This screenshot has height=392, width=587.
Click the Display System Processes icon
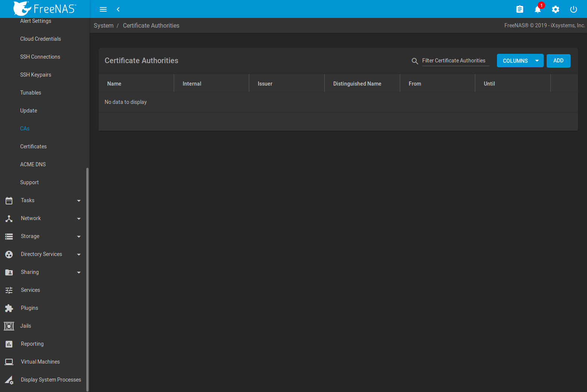[x=9, y=380]
